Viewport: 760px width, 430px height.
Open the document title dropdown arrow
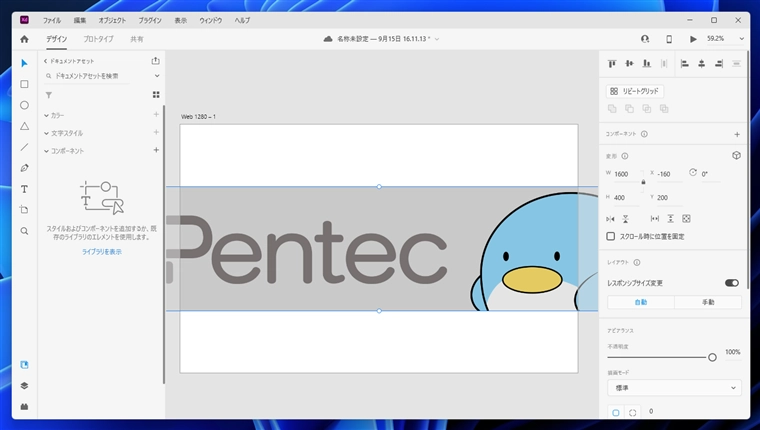click(437, 39)
